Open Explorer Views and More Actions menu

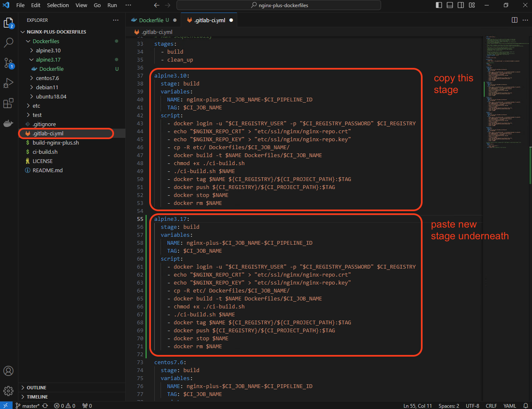[116, 20]
